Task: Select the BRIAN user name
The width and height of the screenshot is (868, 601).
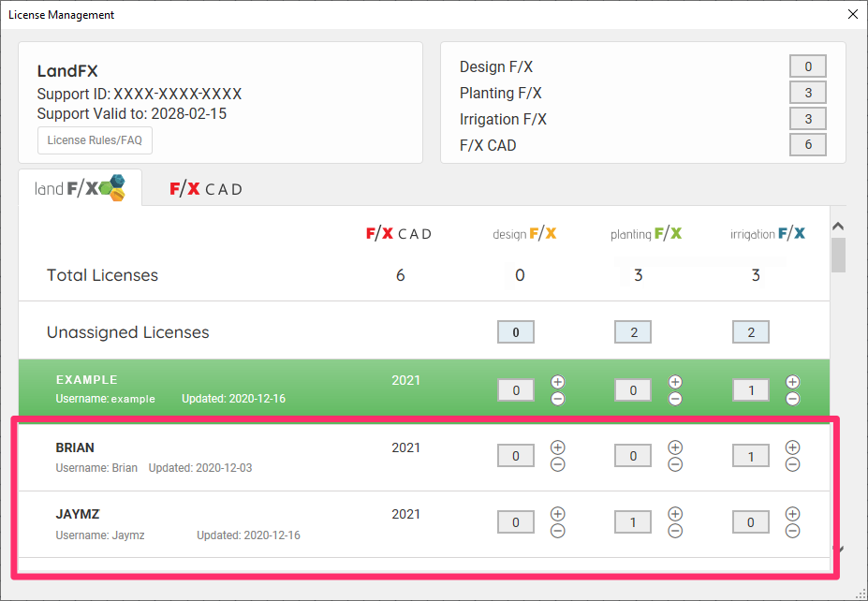Action: tap(75, 447)
